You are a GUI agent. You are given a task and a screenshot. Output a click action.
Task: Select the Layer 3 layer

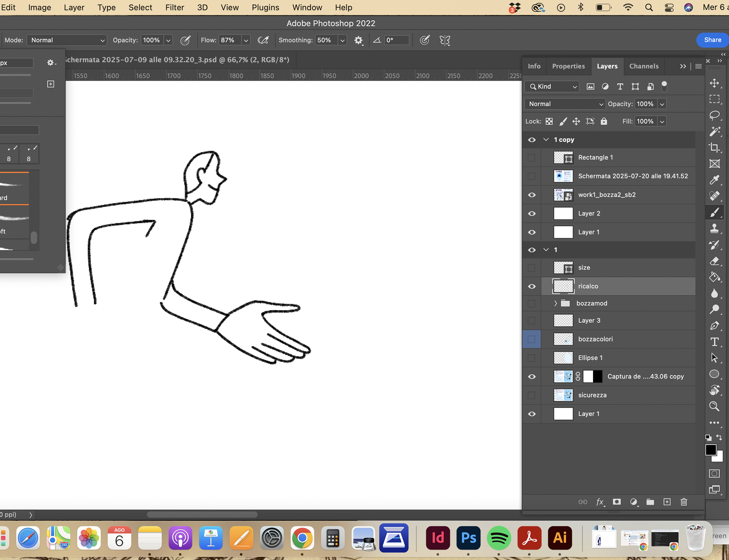pyautogui.click(x=618, y=320)
